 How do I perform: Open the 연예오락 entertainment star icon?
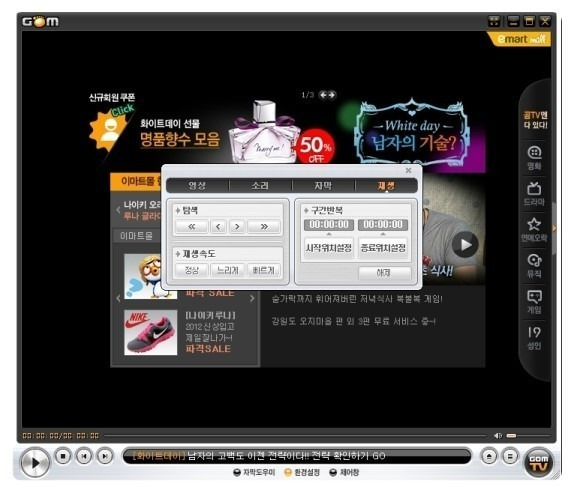tap(534, 229)
